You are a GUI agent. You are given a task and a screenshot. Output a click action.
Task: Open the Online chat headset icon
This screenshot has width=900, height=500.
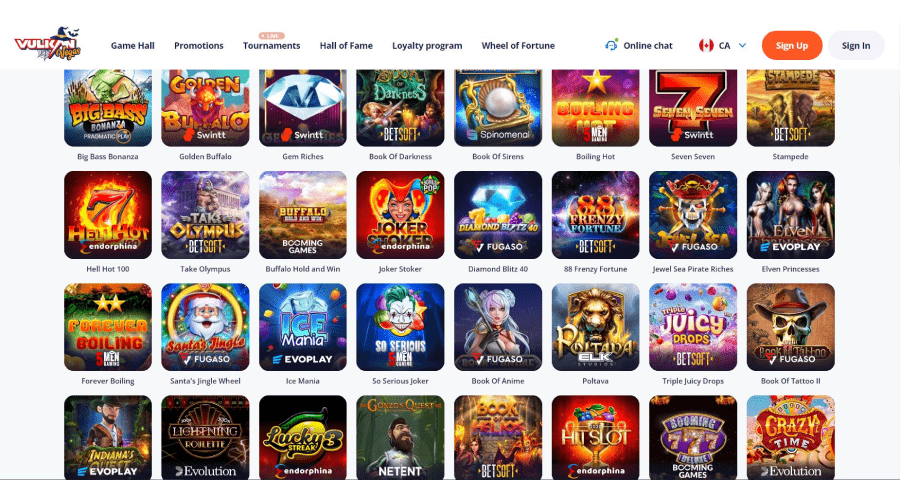pos(611,45)
